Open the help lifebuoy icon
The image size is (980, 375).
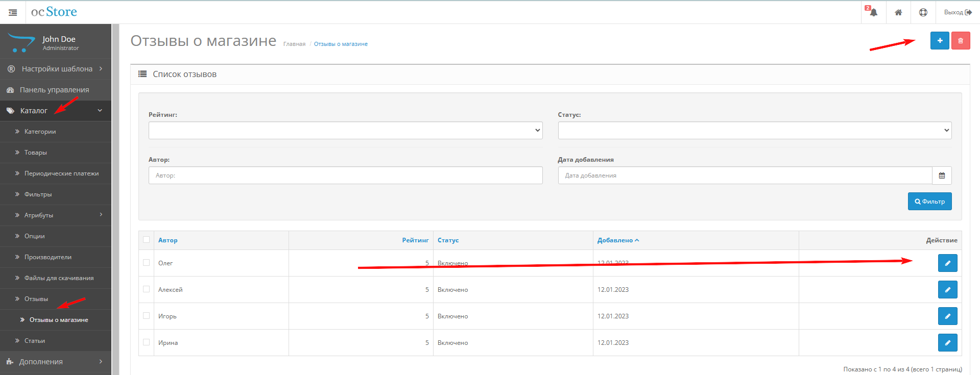[x=923, y=12]
